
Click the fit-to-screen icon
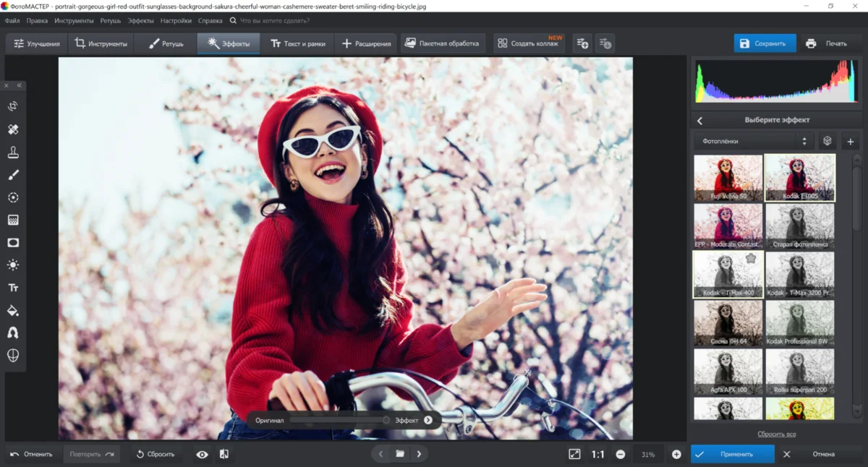pos(574,454)
